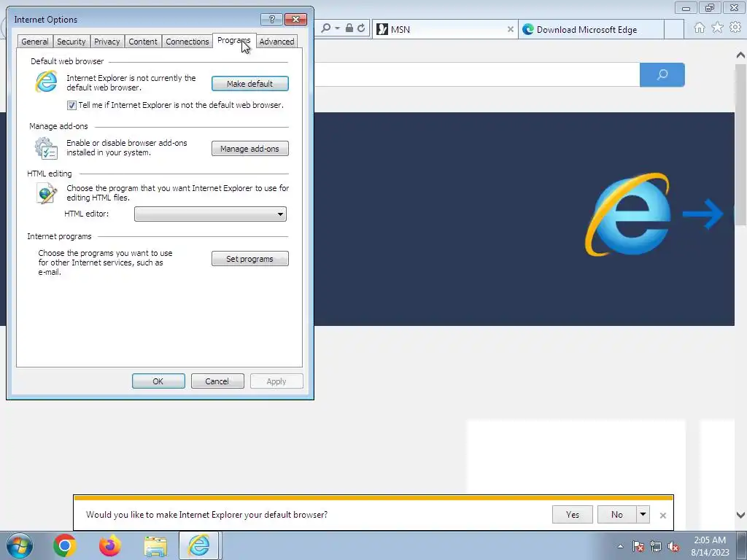Viewport: 747px width, 560px height.
Task: Restore down the Internet Explorer window
Action: 710,8
